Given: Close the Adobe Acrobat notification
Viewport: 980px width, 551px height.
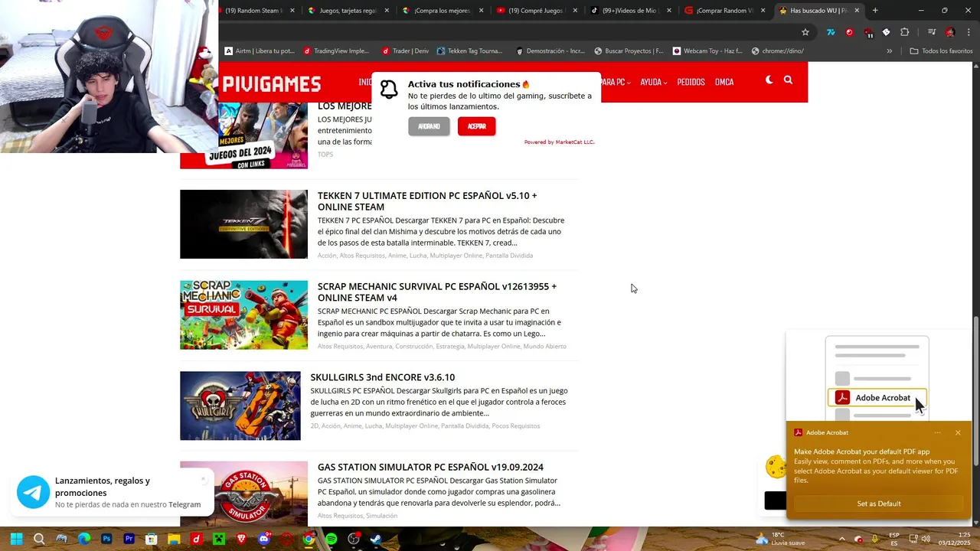Looking at the screenshot, I should [x=958, y=432].
